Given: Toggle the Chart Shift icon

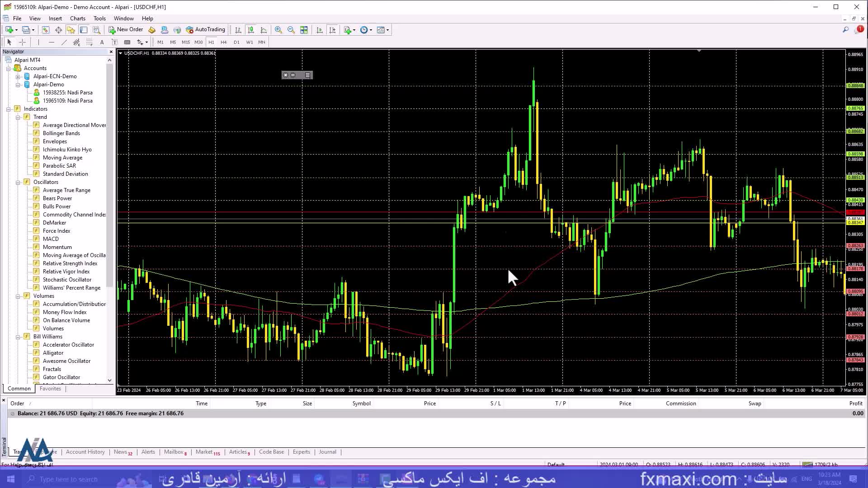Looking at the screenshot, I should click(332, 30).
